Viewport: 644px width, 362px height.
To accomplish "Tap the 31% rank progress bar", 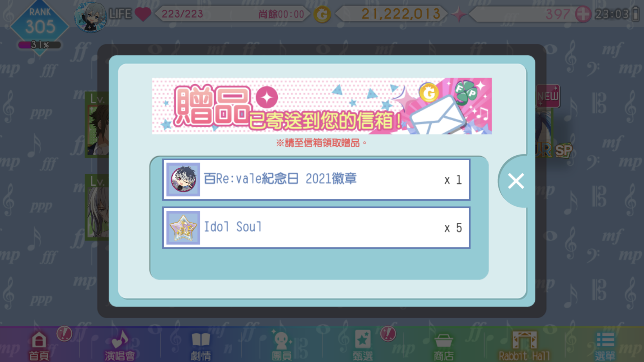I will [x=40, y=45].
